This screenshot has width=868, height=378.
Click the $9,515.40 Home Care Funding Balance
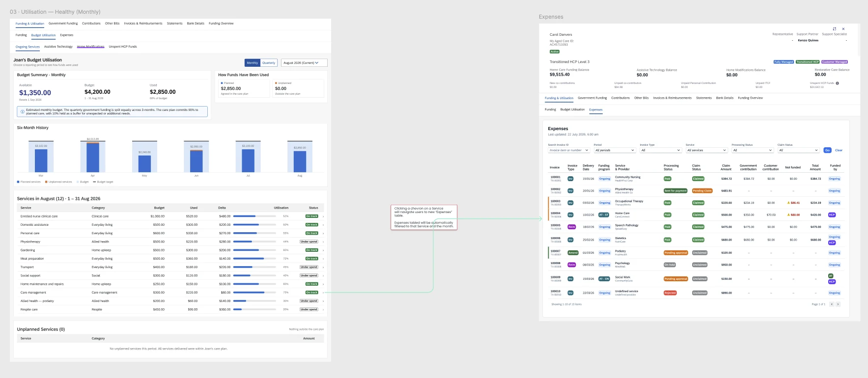click(x=560, y=75)
